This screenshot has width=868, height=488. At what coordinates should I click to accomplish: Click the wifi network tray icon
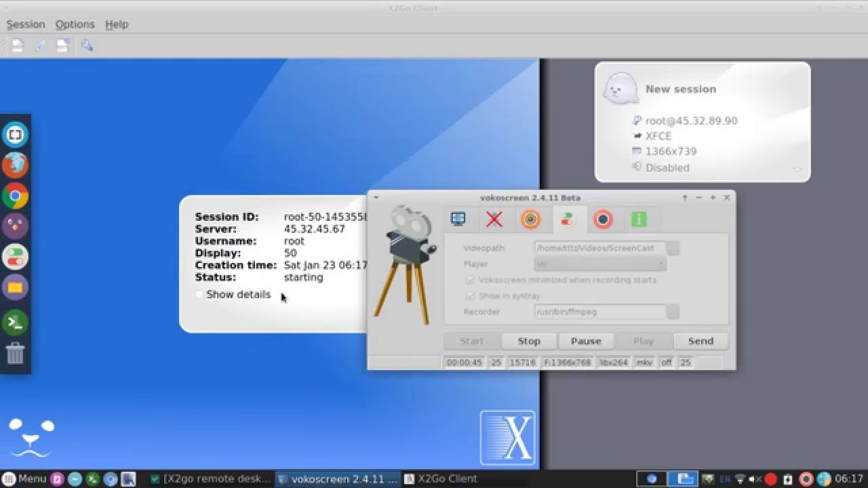coord(741,479)
